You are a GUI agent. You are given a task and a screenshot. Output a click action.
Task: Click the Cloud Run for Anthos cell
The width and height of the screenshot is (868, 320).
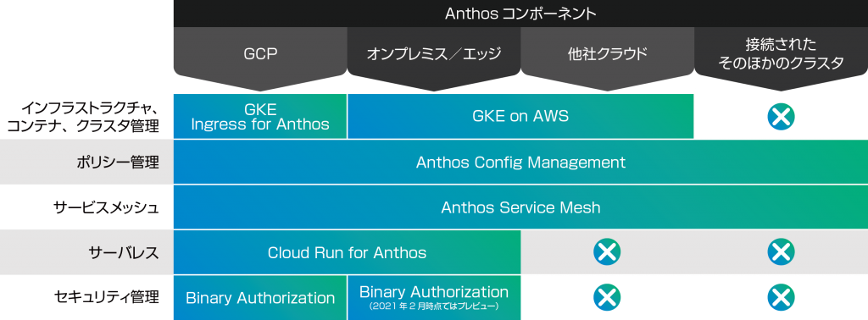(347, 252)
